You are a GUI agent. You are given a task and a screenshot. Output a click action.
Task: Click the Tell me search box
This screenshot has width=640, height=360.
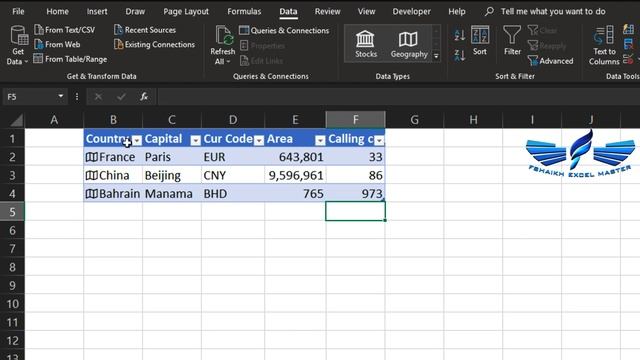pos(553,11)
